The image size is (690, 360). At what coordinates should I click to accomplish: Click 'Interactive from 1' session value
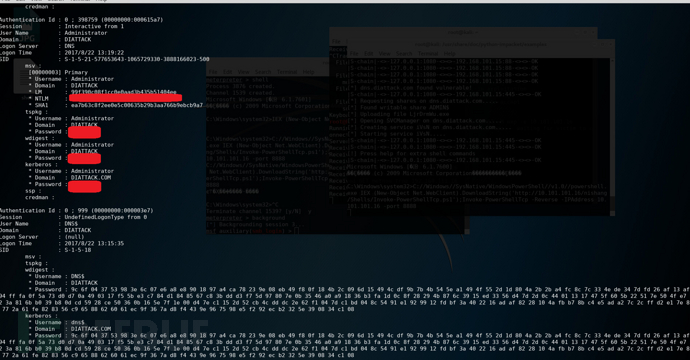[x=94, y=26]
